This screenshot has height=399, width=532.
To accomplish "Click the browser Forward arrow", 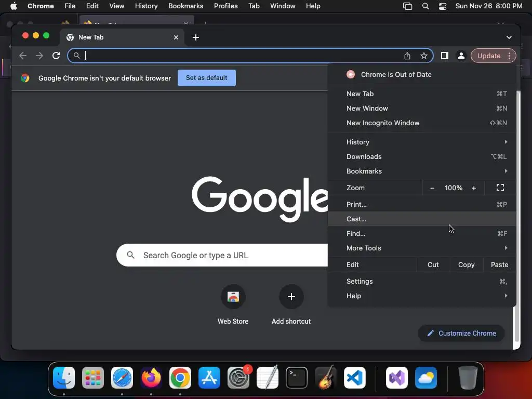I will 39,56.
